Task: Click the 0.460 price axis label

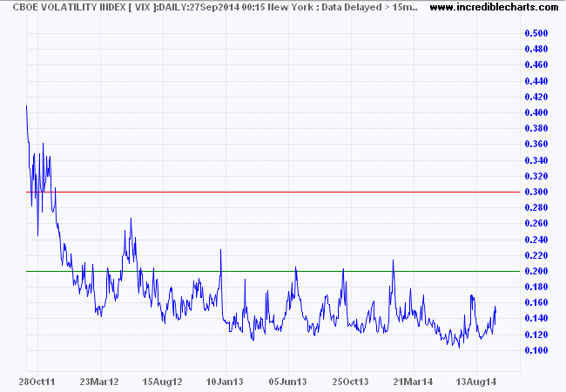Action: [x=536, y=65]
